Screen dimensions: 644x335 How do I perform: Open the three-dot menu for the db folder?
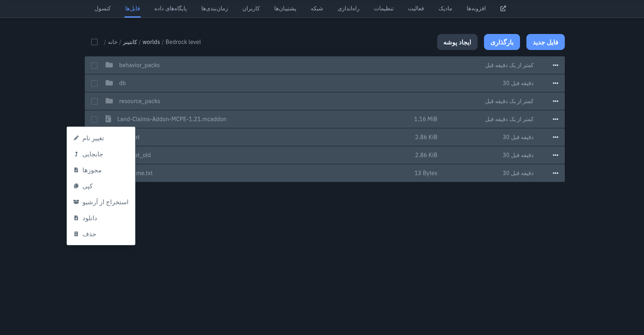pyautogui.click(x=556, y=83)
